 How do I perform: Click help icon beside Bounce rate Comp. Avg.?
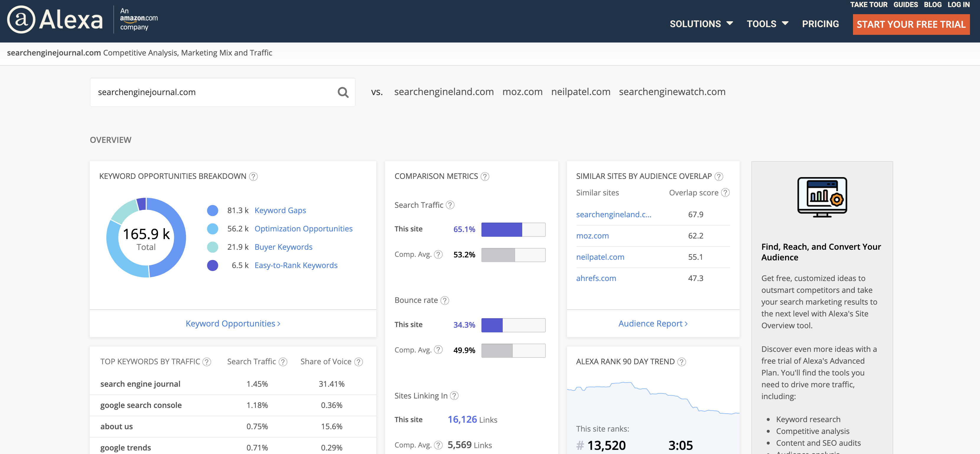(438, 350)
